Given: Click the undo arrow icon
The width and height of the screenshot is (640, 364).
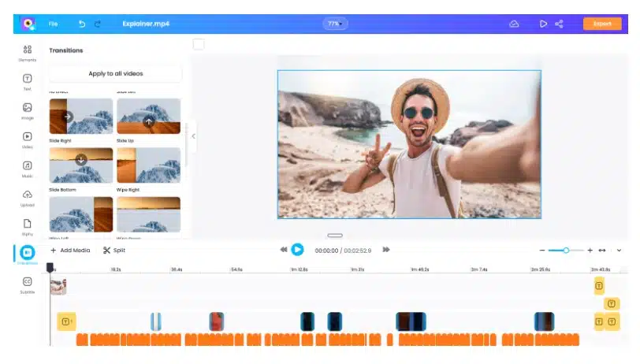Looking at the screenshot, I should point(82,24).
